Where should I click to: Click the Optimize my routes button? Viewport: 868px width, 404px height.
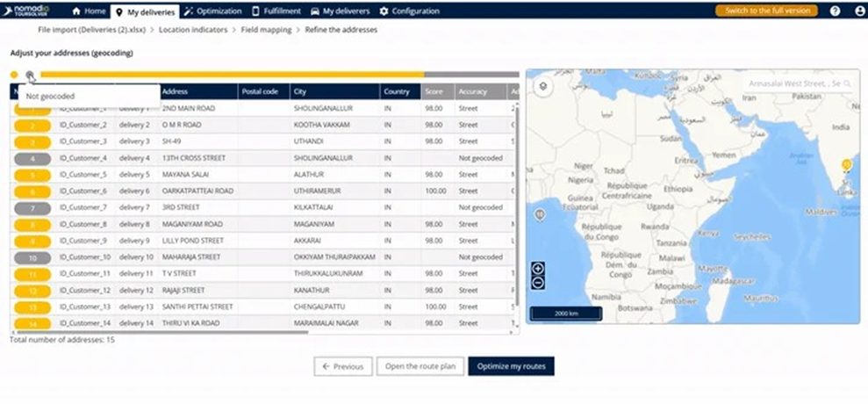tap(511, 366)
